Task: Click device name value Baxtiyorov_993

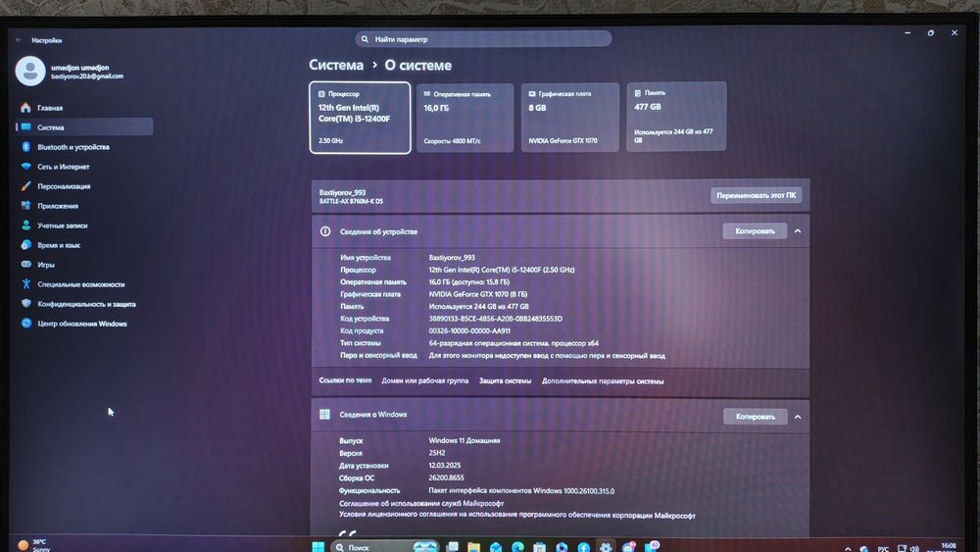Action: point(452,258)
